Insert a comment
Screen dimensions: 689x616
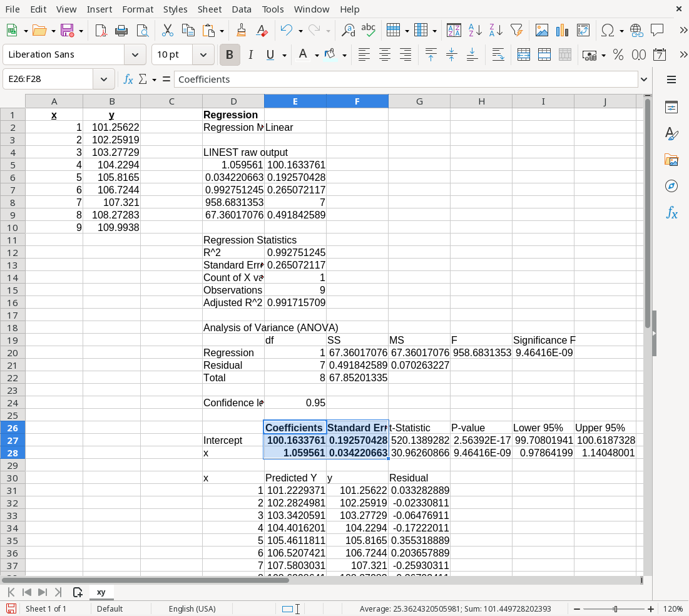(x=657, y=30)
